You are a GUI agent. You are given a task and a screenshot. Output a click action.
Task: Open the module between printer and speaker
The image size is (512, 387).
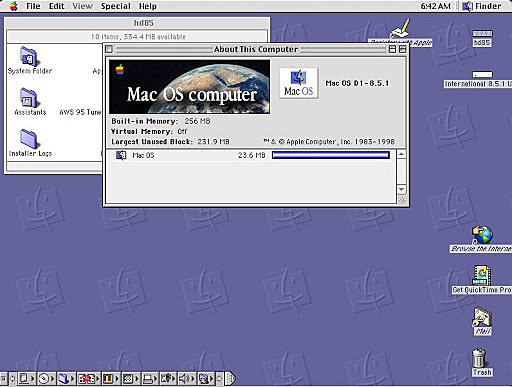pos(168,378)
